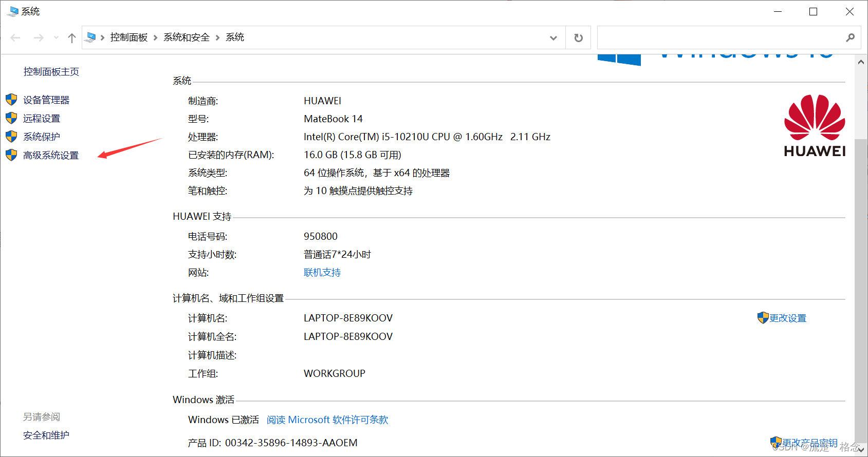Go up one level with Up arrow
Viewport: 868px width, 457px height.
coord(72,37)
